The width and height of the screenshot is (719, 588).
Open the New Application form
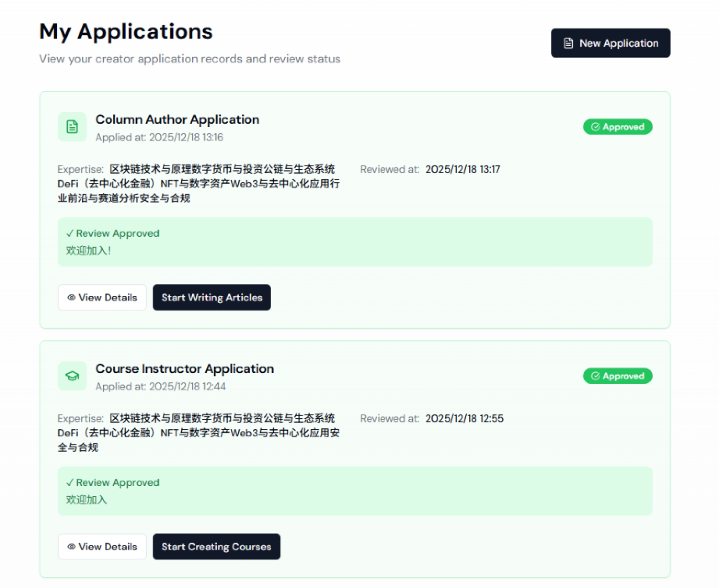611,43
